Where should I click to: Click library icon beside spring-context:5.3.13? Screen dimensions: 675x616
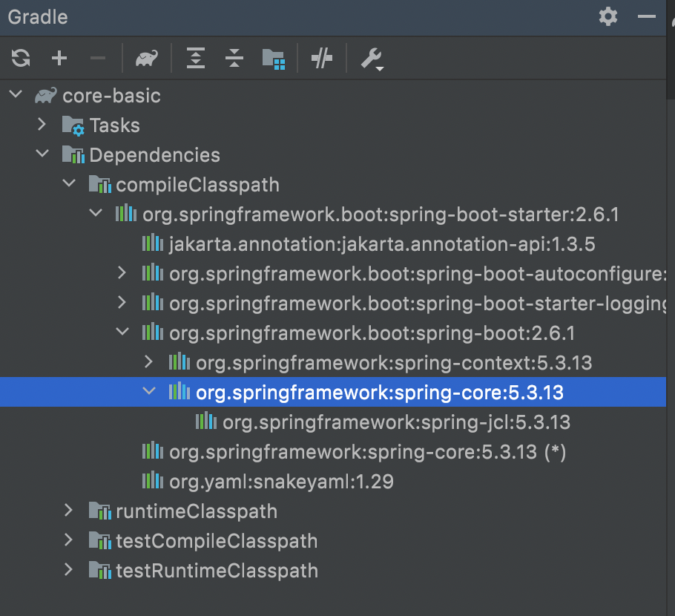179,362
